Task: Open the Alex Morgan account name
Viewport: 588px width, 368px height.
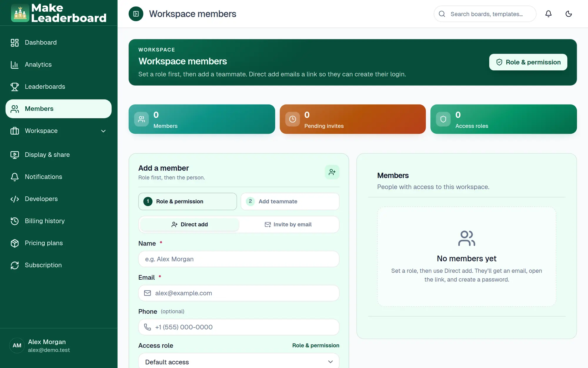Action: click(47, 342)
